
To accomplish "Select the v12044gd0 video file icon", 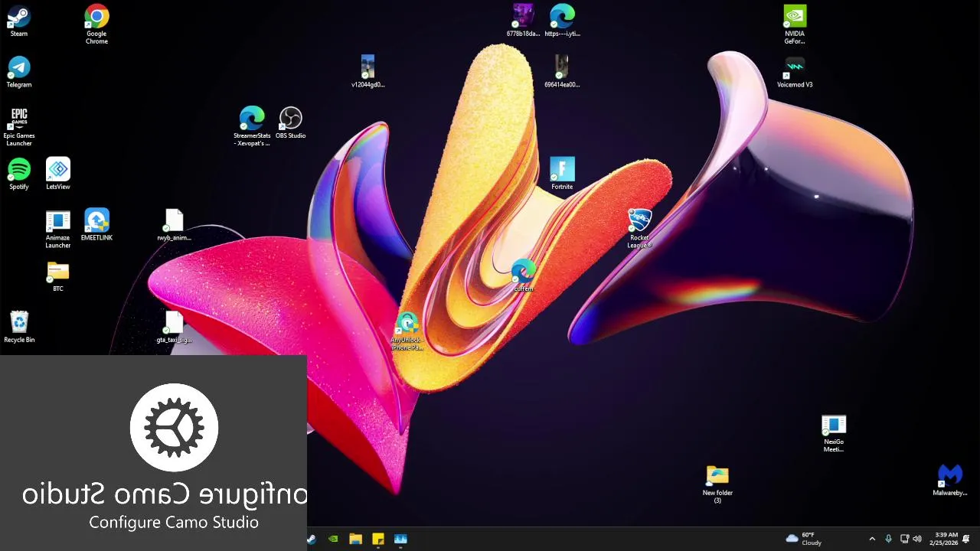I will pos(367,72).
